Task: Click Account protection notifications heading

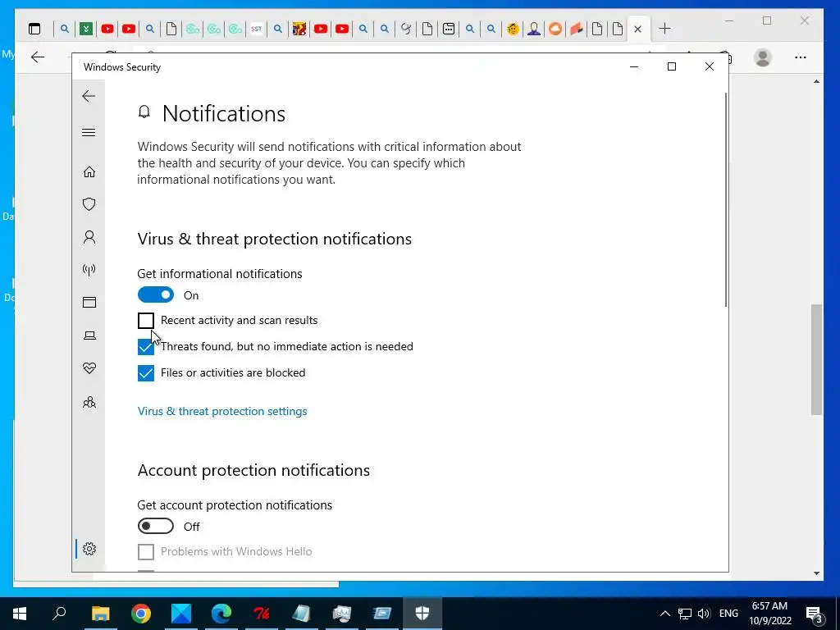Action: click(253, 470)
